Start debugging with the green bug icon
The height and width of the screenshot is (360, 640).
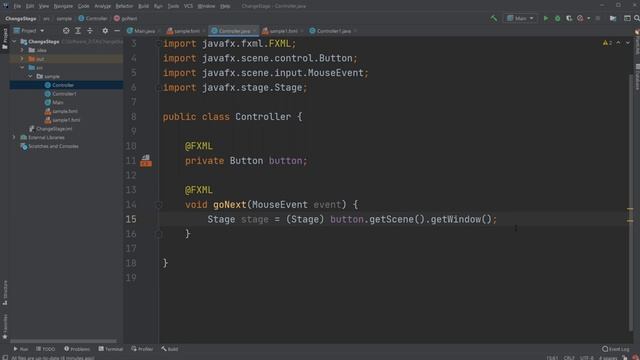click(557, 18)
